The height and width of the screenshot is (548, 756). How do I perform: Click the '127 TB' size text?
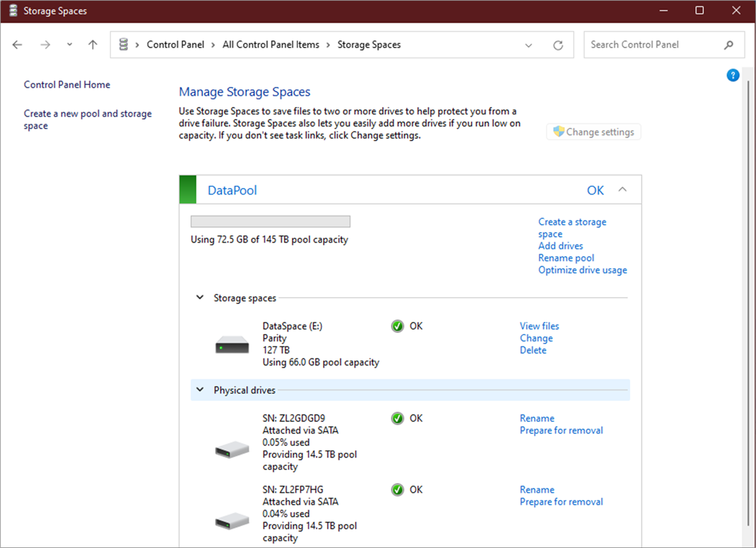pos(276,350)
